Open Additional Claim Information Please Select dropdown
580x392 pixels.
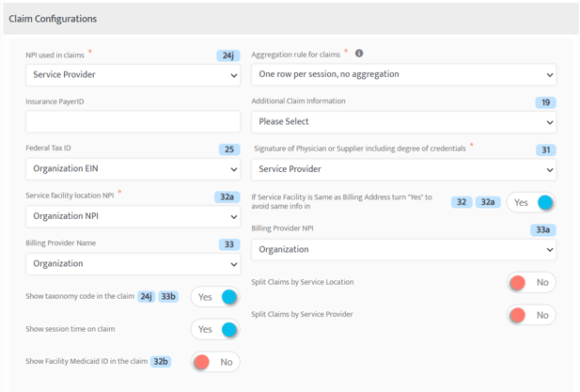click(x=403, y=122)
